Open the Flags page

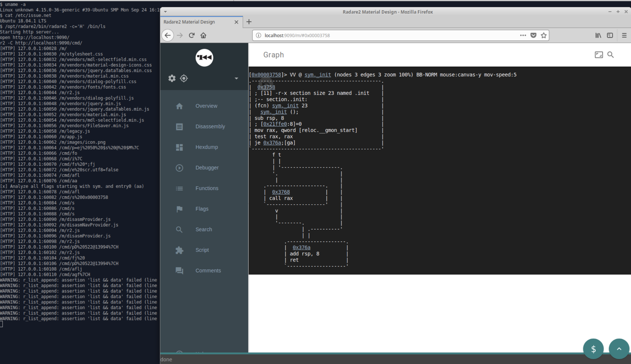(202, 209)
